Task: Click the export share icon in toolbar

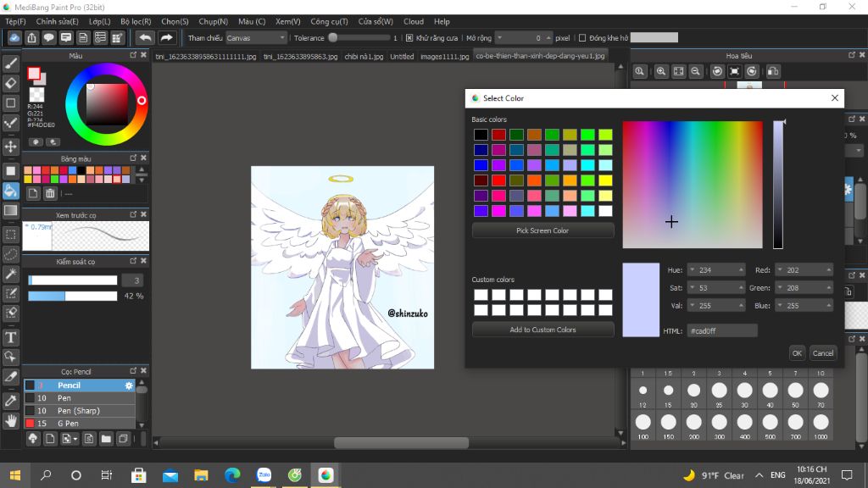Action: [x=31, y=37]
